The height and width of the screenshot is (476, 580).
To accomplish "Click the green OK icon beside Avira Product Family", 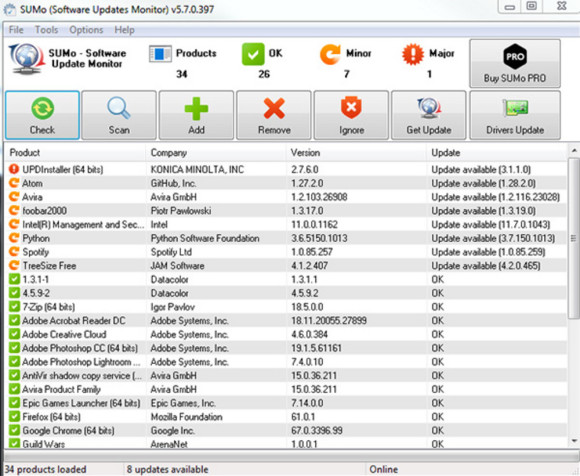I will [14, 389].
